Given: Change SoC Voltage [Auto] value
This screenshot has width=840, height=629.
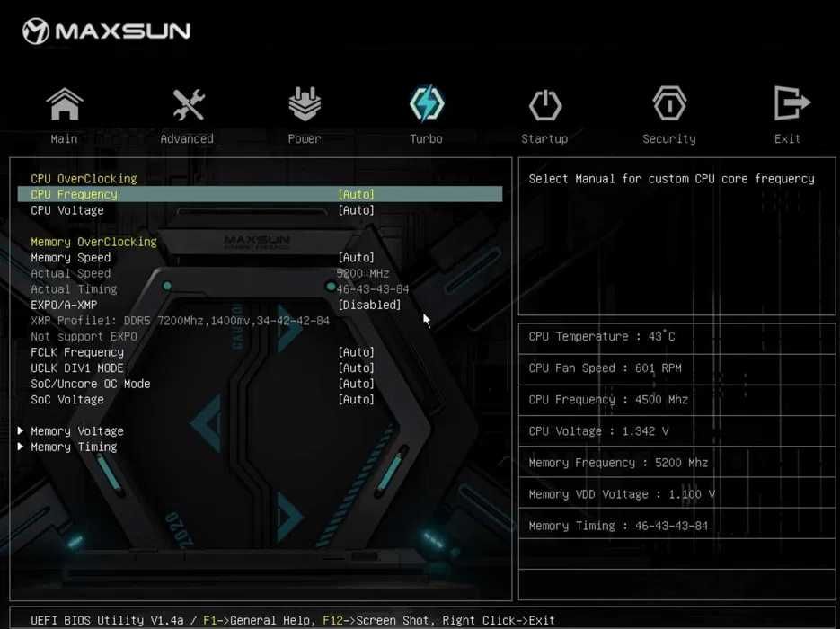Looking at the screenshot, I should point(357,400).
